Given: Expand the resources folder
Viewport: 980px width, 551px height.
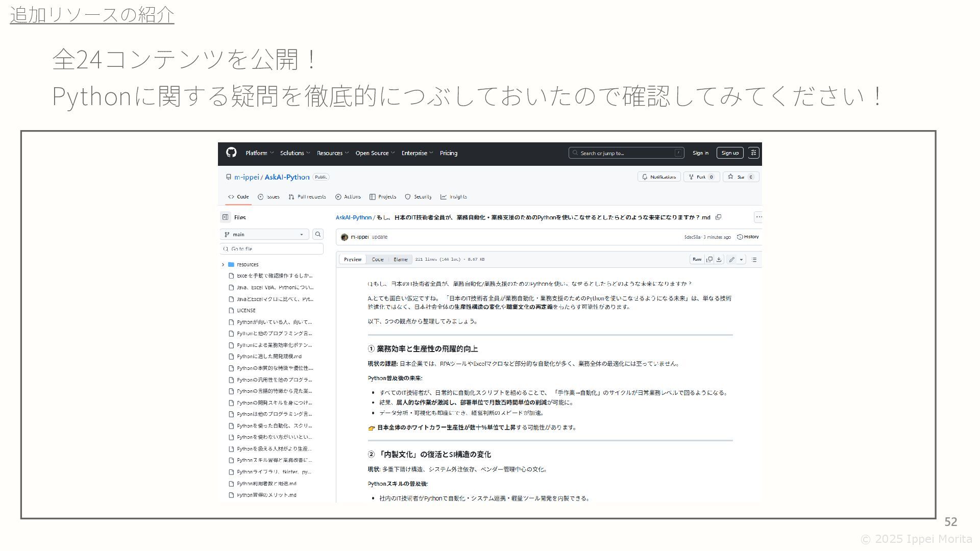Looking at the screenshot, I should point(223,264).
